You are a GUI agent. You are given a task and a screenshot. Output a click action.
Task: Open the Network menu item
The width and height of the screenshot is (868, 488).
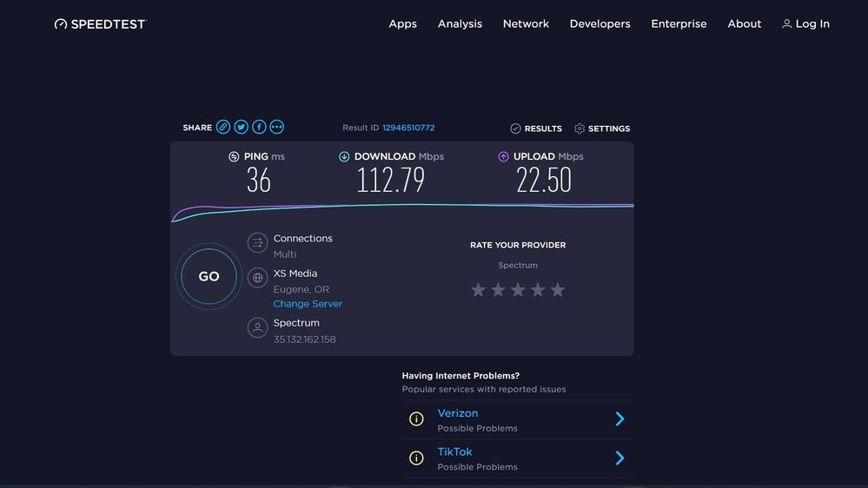pyautogui.click(x=526, y=24)
